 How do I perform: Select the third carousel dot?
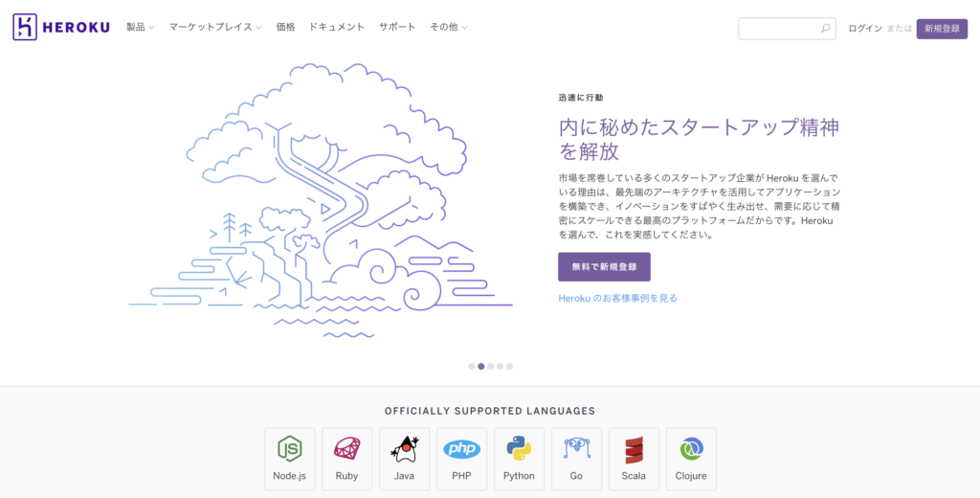491,367
